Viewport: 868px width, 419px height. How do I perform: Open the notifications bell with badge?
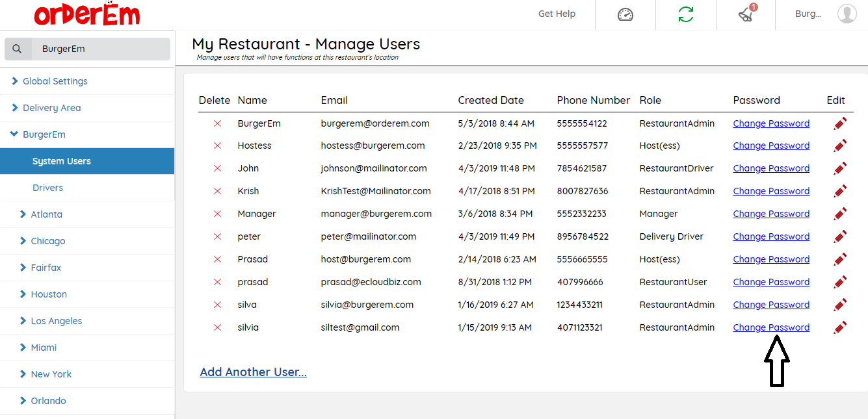click(x=746, y=14)
